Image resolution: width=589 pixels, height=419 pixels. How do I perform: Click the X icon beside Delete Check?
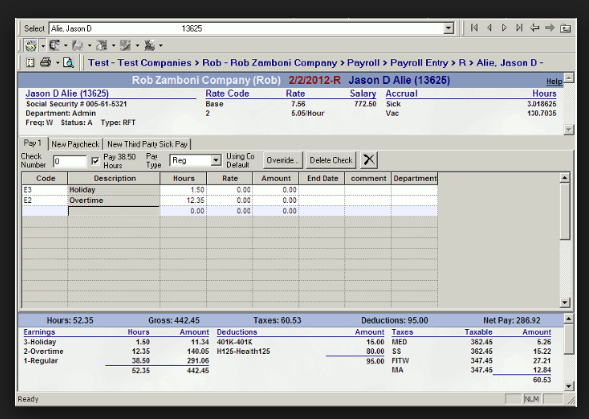point(369,160)
